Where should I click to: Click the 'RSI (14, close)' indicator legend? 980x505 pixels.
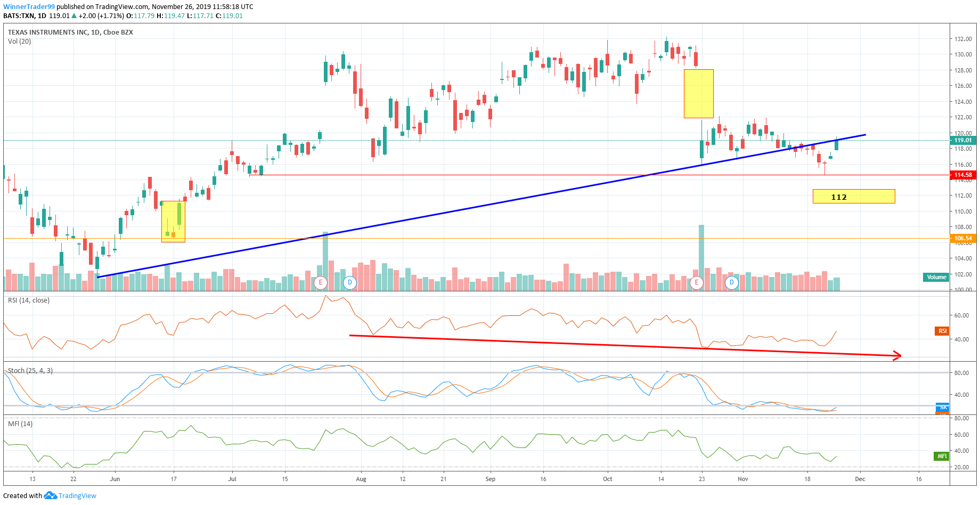pyautogui.click(x=29, y=300)
